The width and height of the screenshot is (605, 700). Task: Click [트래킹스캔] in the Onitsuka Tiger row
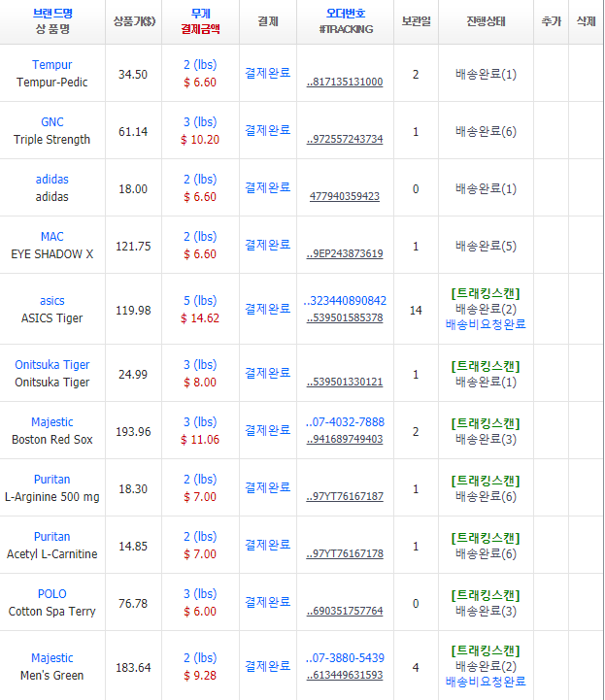click(x=486, y=367)
